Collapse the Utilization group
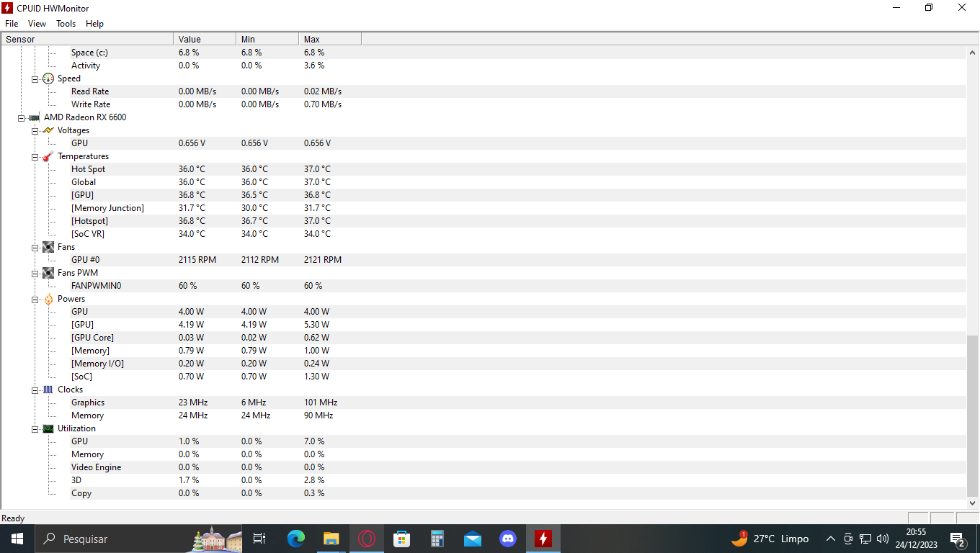The image size is (980, 553). coord(35,428)
